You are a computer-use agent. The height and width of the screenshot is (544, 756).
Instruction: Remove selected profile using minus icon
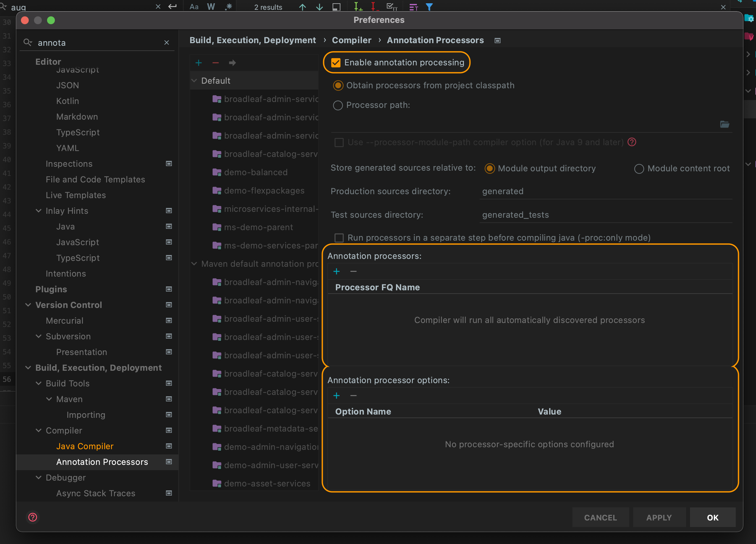click(215, 63)
